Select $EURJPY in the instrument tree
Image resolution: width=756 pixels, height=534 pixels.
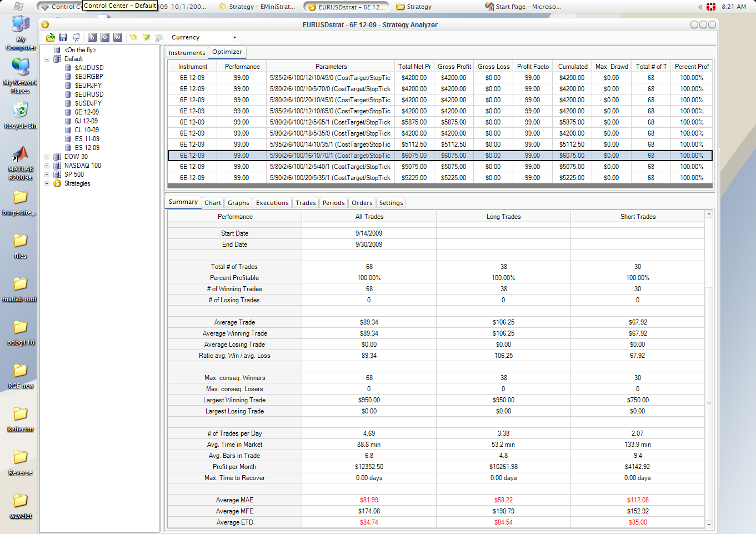point(88,86)
